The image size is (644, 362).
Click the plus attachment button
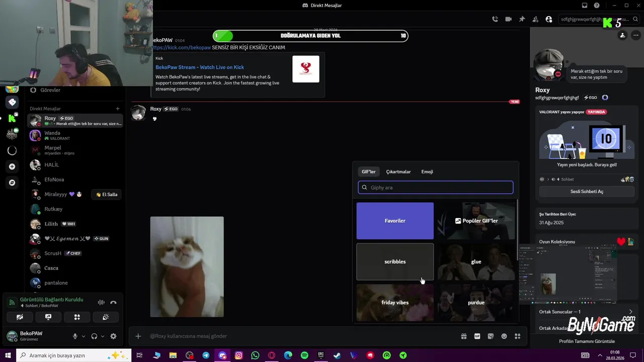[x=138, y=336]
